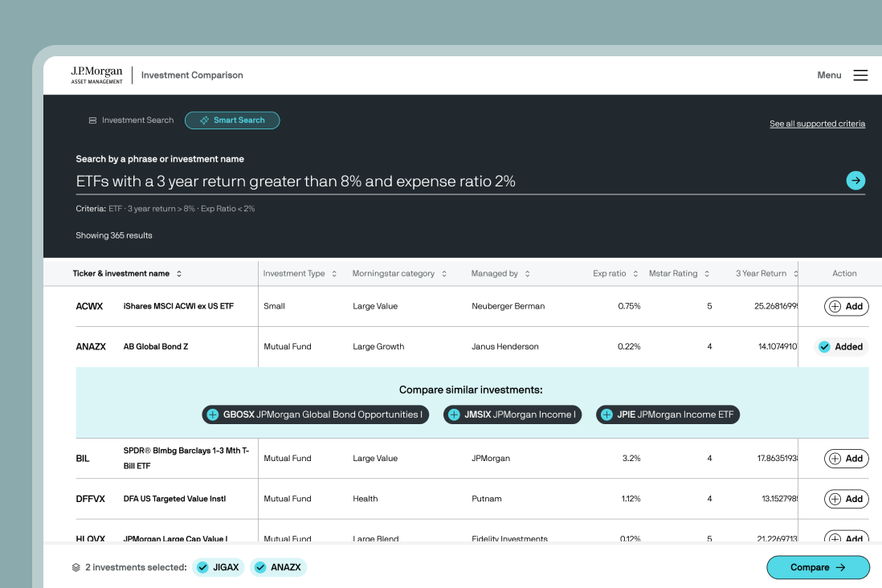Click AB Global Bond Z name
This screenshot has width=882, height=588.
pyautogui.click(x=156, y=346)
